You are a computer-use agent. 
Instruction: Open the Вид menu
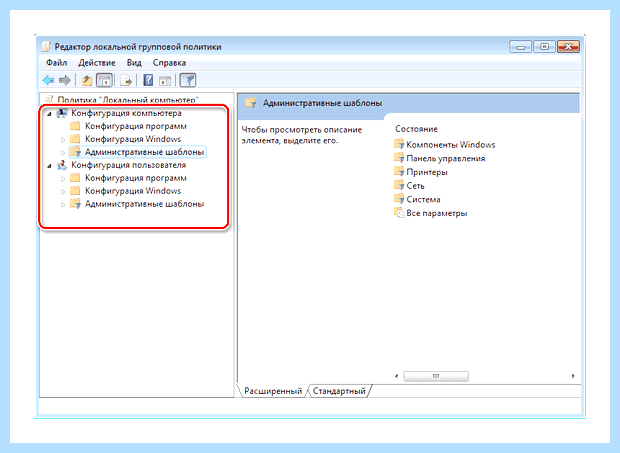pos(134,63)
